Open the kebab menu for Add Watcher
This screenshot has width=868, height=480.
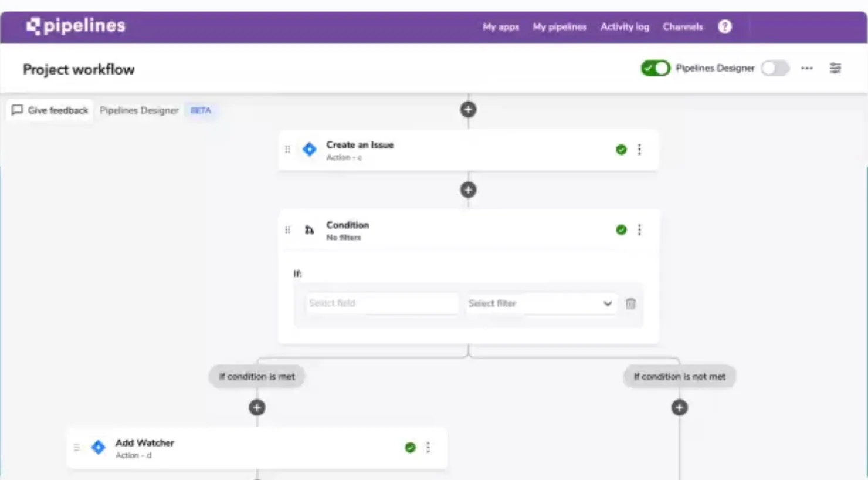click(428, 448)
